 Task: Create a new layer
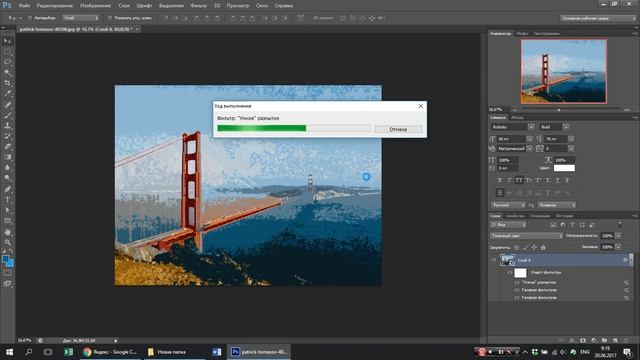[x=615, y=340]
